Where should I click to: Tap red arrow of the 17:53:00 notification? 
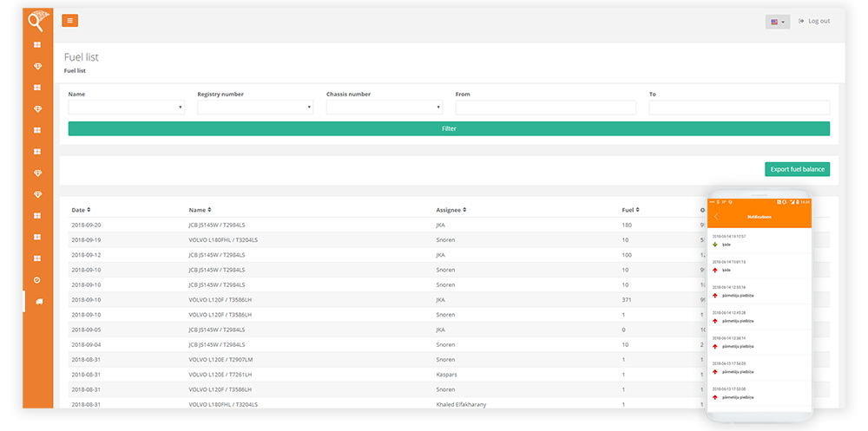(714, 397)
